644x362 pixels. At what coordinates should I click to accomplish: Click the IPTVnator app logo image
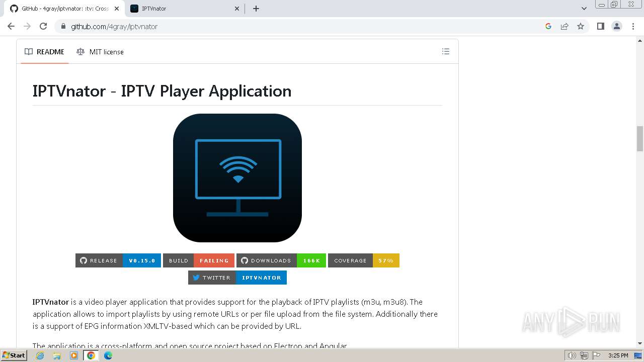pyautogui.click(x=237, y=178)
